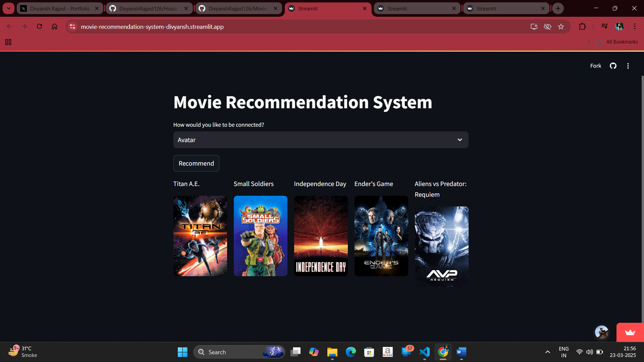Click the Independence Day title text
The height and width of the screenshot is (362, 644).
coord(320,184)
